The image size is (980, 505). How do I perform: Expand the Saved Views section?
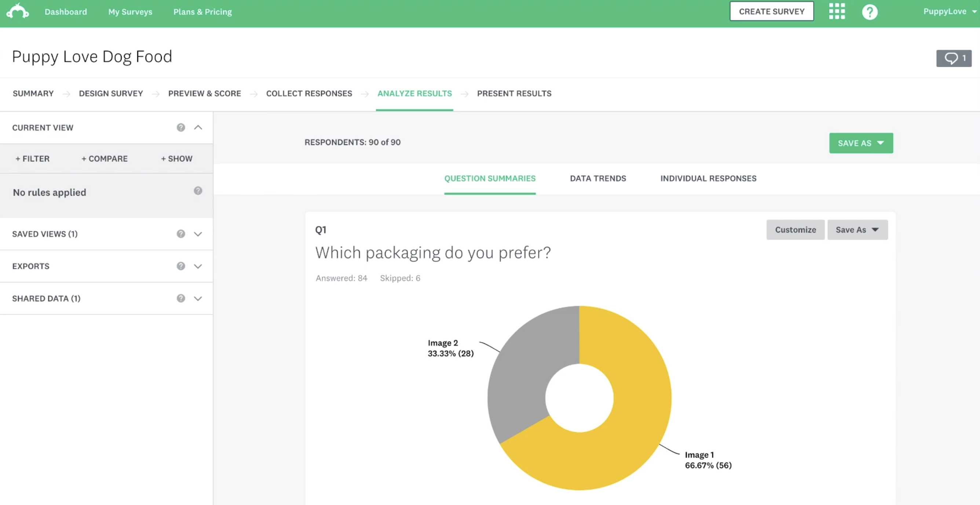click(x=198, y=234)
